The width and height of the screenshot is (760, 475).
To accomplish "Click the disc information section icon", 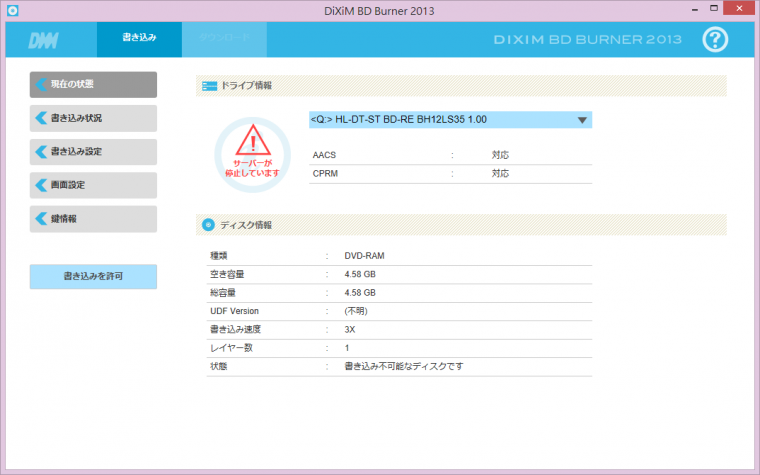I will tap(208, 225).
